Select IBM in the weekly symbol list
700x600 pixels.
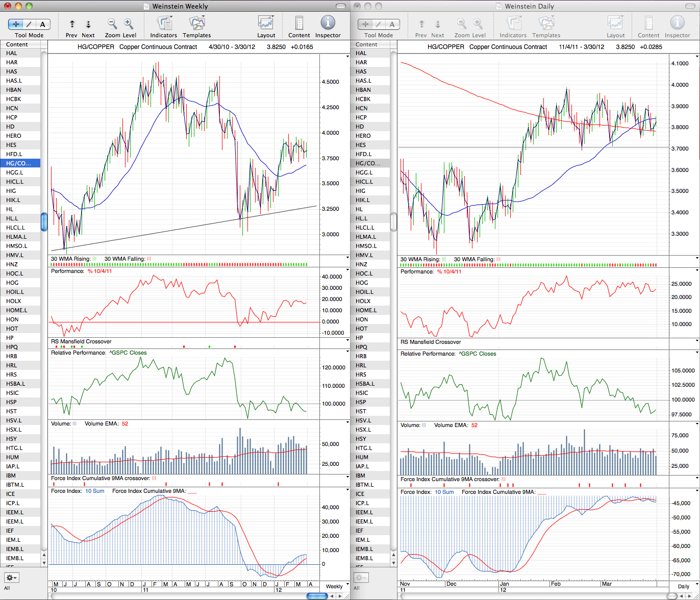click(20, 476)
